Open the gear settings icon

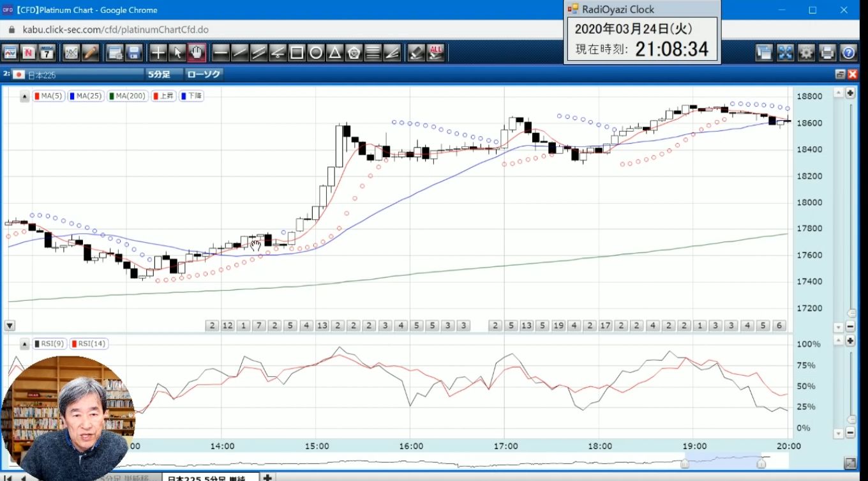807,53
